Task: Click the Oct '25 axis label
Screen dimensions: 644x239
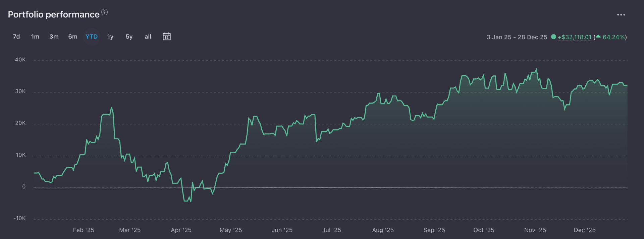Action: 484,230
